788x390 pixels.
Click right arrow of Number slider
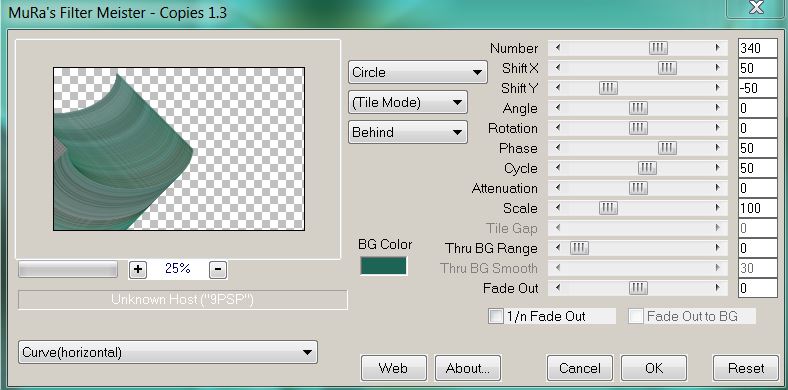(x=717, y=48)
